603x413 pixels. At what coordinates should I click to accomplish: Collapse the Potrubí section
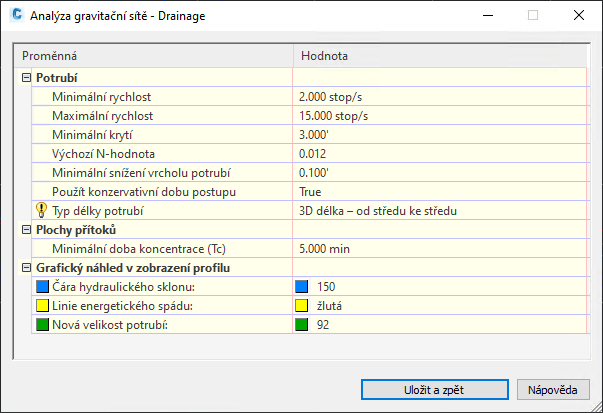(x=26, y=77)
